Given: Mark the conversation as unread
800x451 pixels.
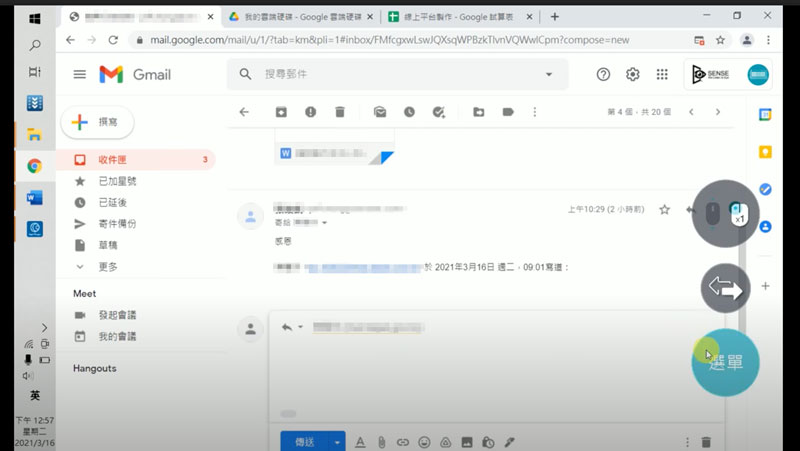Looking at the screenshot, I should tap(380, 112).
